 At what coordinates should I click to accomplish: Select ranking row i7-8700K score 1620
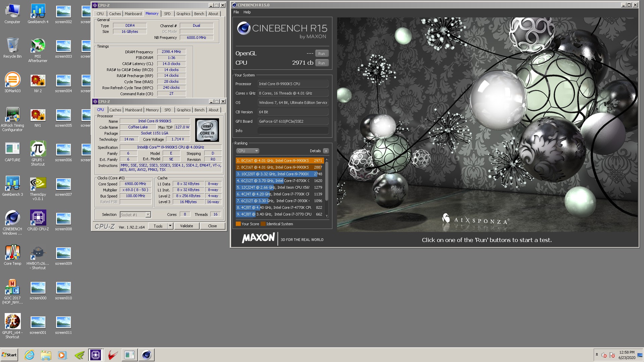pos(279,181)
